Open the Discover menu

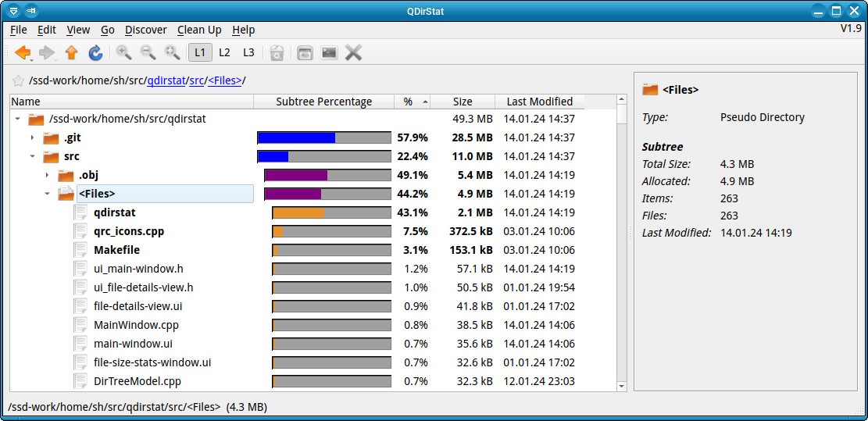(145, 30)
